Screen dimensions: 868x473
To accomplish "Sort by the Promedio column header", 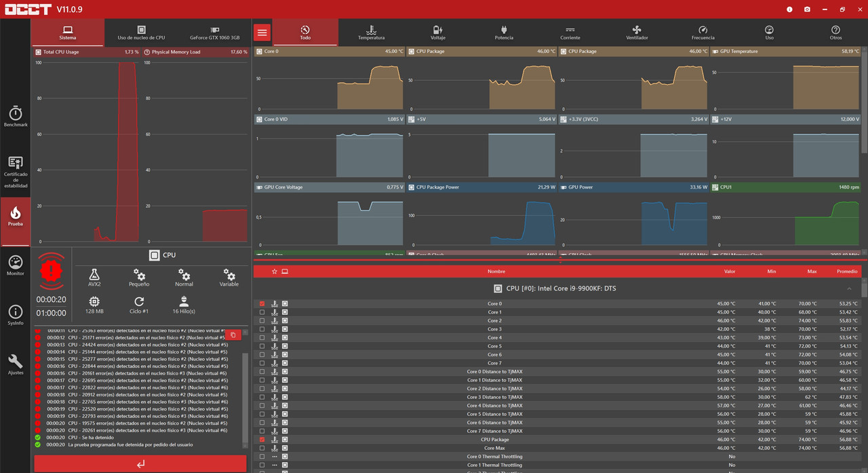I will pos(847,271).
